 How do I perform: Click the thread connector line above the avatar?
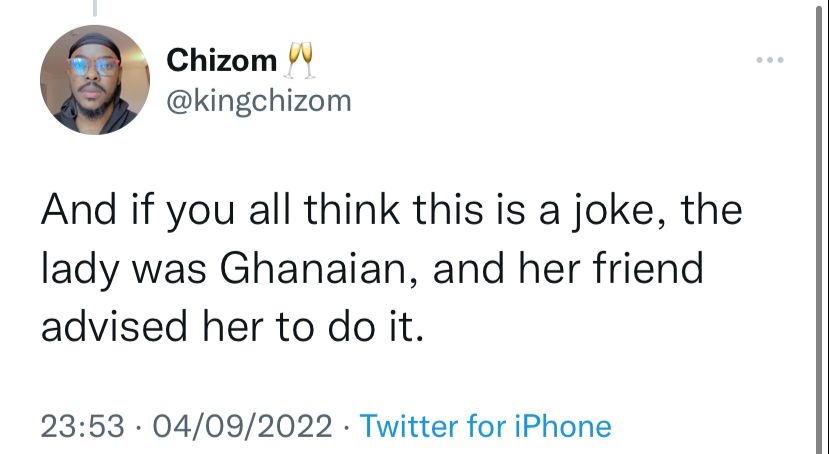(95, 8)
